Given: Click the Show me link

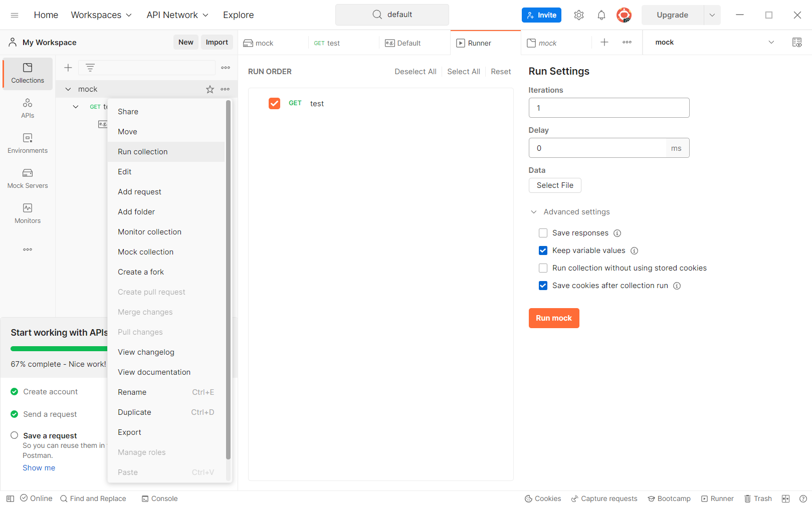Looking at the screenshot, I should tap(39, 468).
